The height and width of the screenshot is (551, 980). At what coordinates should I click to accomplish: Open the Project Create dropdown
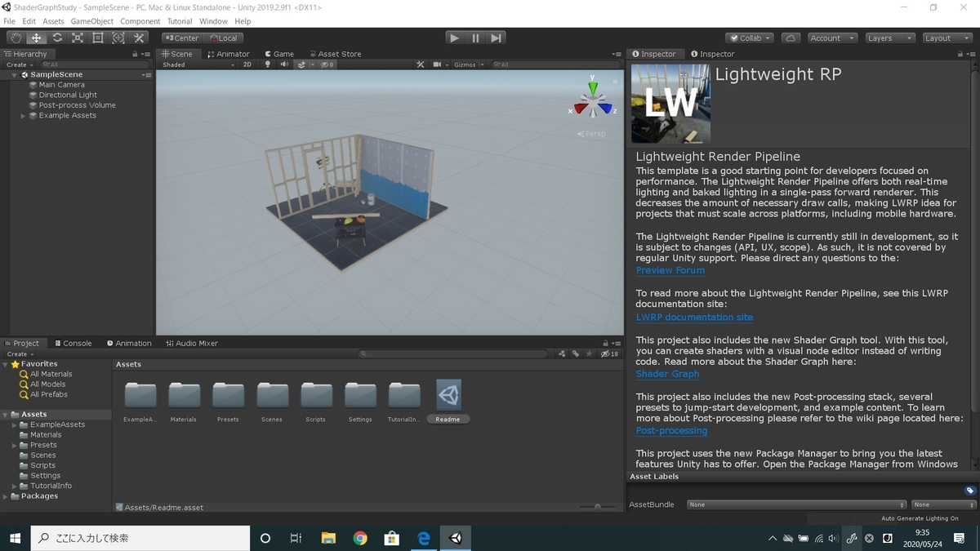[18, 354]
